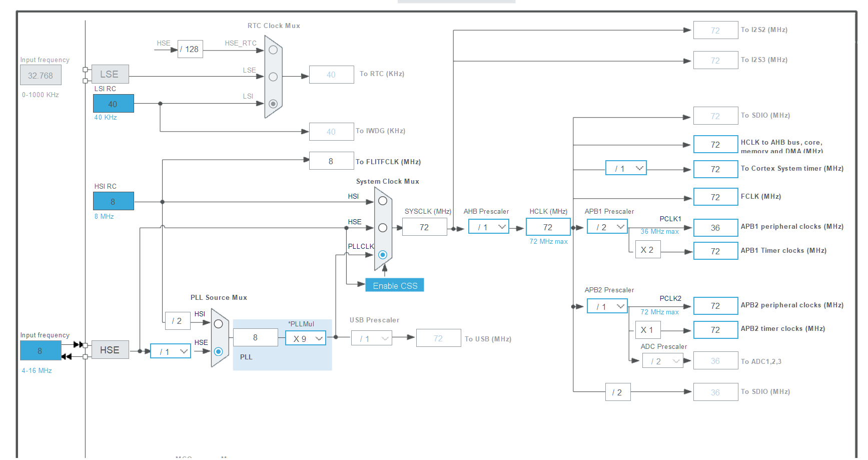Open the PLLMul X 9 dropdown
Screen dimensions: 868x460
[306, 338]
